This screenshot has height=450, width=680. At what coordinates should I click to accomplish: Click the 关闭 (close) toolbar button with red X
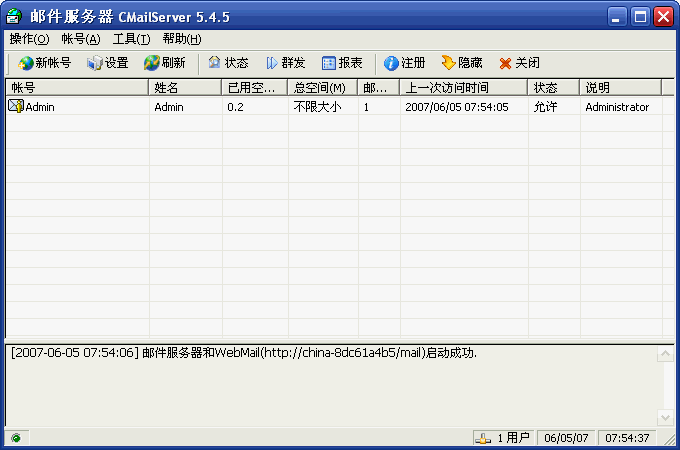coord(519,63)
